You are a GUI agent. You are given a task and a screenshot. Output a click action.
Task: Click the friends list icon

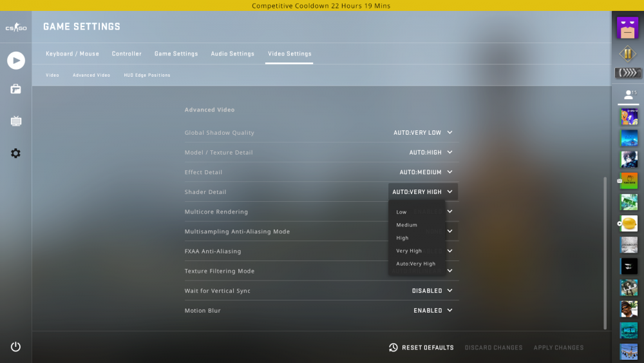[x=629, y=95]
